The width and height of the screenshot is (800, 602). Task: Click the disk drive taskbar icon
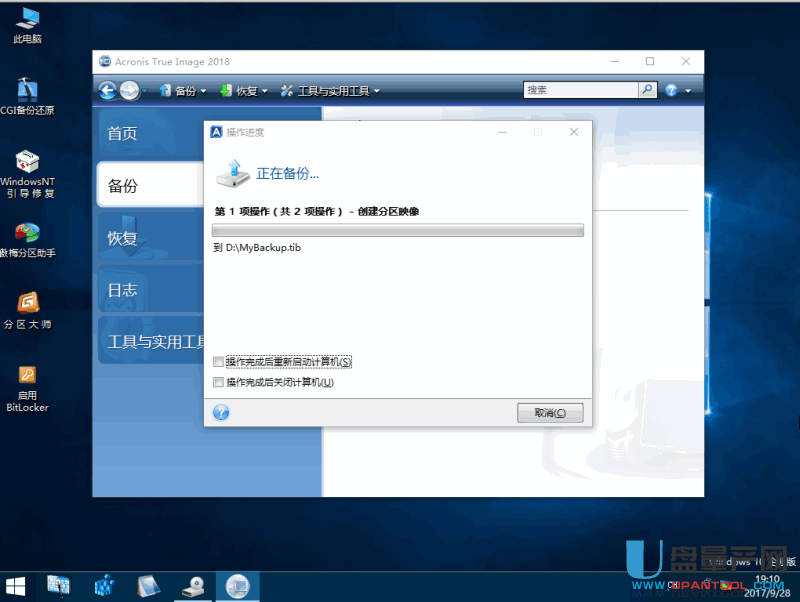[193, 587]
